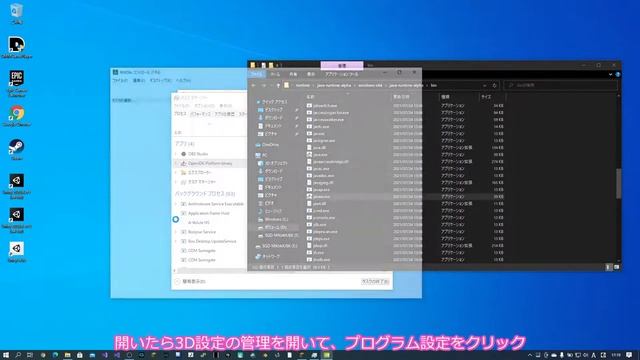Select jabswitch.exe in the file list
This screenshot has width=640, height=360.
point(322,105)
